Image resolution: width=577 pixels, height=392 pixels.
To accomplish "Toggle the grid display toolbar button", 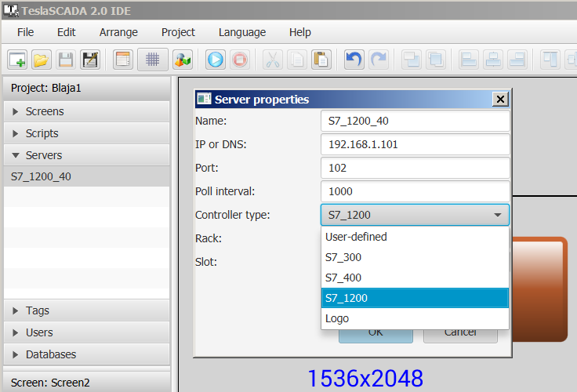I will [152, 60].
